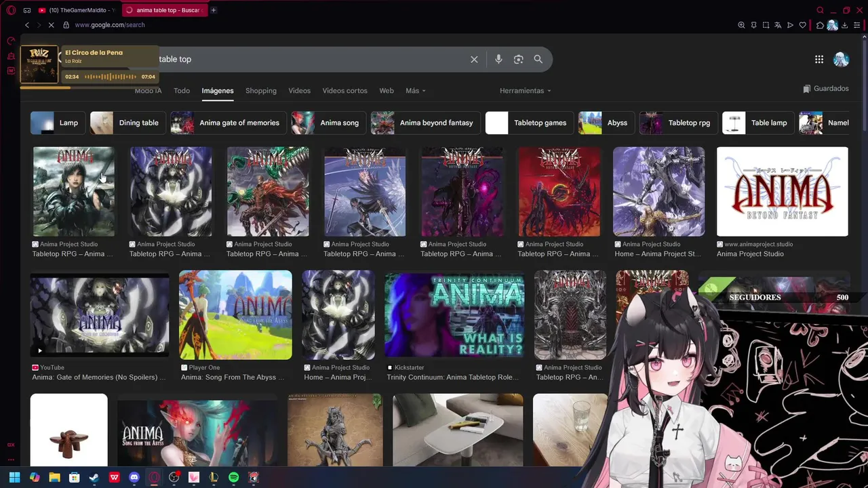Select the Videos search tab
The image size is (868, 488).
pos(299,91)
